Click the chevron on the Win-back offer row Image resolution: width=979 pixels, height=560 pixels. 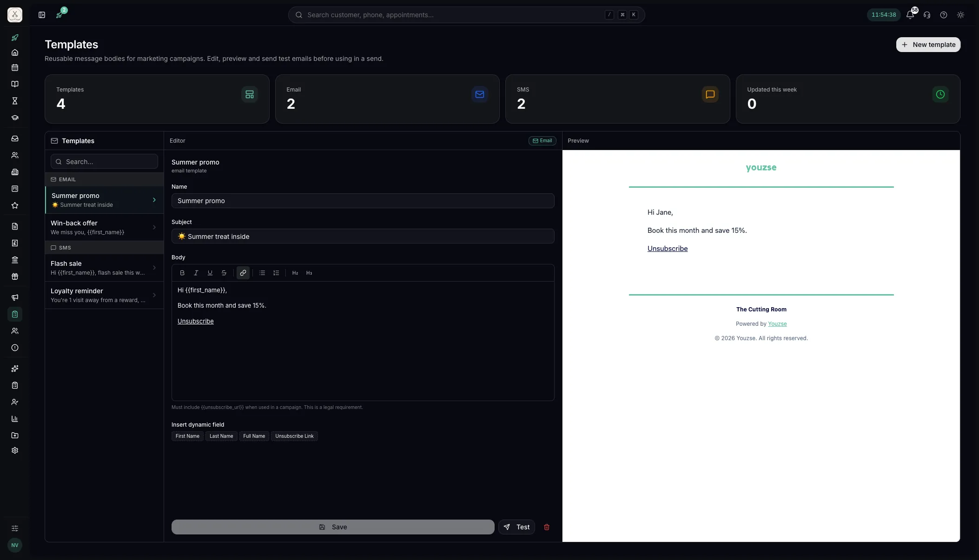pyautogui.click(x=154, y=227)
